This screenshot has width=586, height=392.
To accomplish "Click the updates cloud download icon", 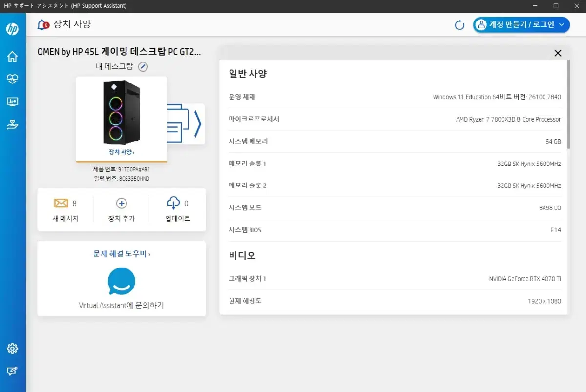I will (x=173, y=203).
